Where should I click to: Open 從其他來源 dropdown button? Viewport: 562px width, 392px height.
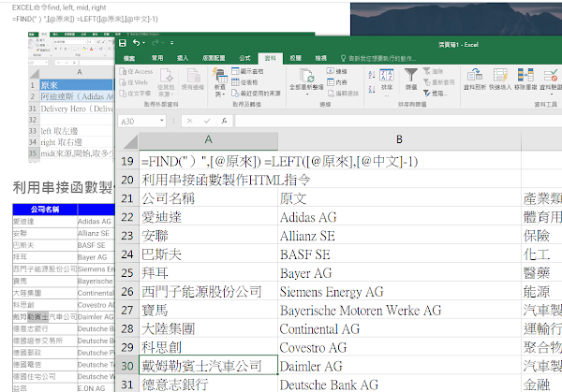tap(167, 82)
